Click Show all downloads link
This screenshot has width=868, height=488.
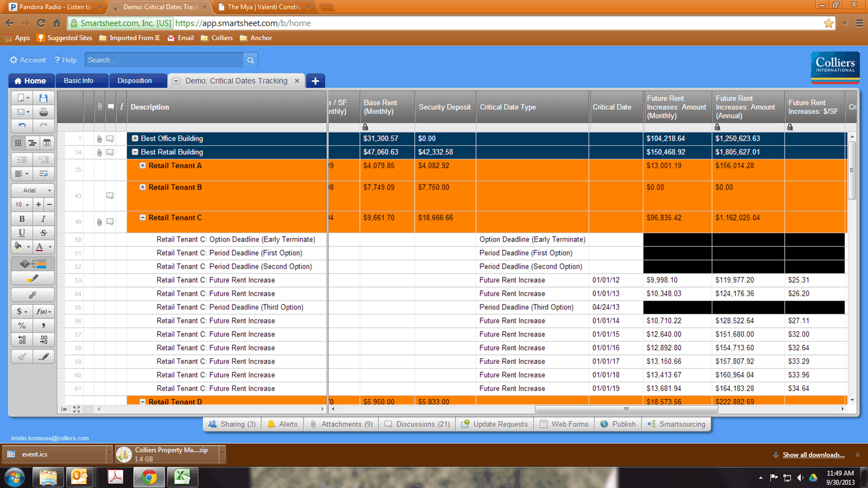pyautogui.click(x=813, y=455)
